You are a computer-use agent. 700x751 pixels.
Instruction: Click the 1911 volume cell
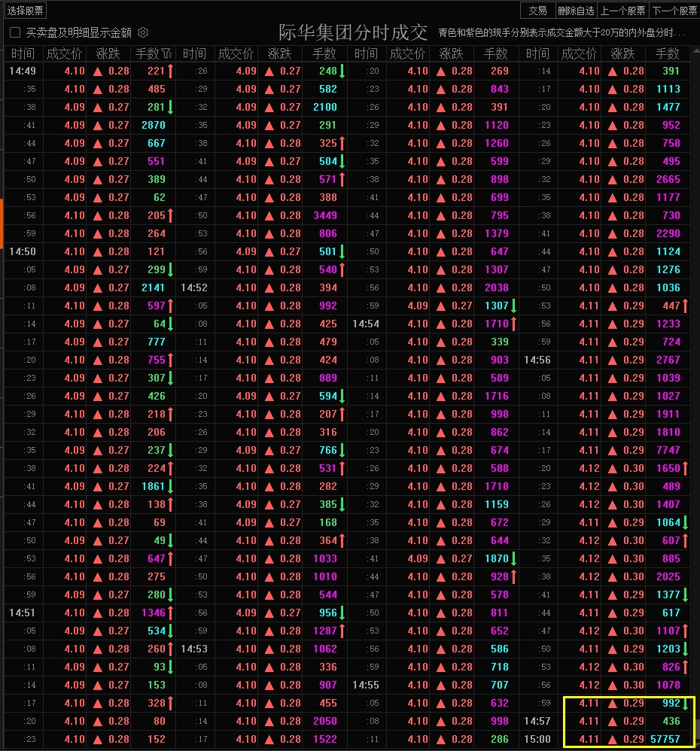pyautogui.click(x=668, y=414)
